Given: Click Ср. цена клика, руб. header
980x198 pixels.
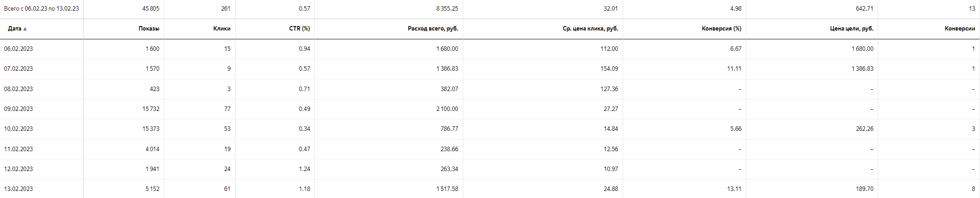Looking at the screenshot, I should pyautogui.click(x=590, y=29).
